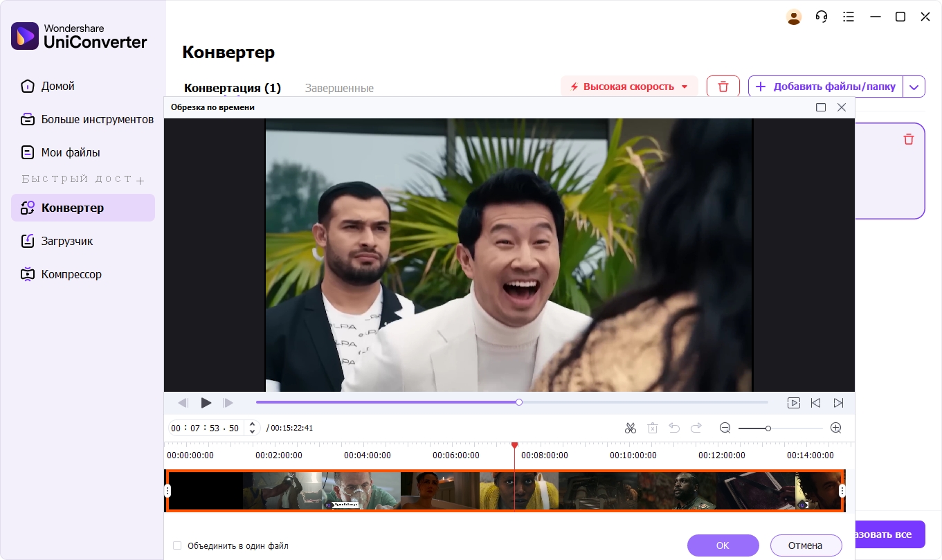Increase time value with the up stepper arrow
942x560 pixels.
[x=253, y=424]
